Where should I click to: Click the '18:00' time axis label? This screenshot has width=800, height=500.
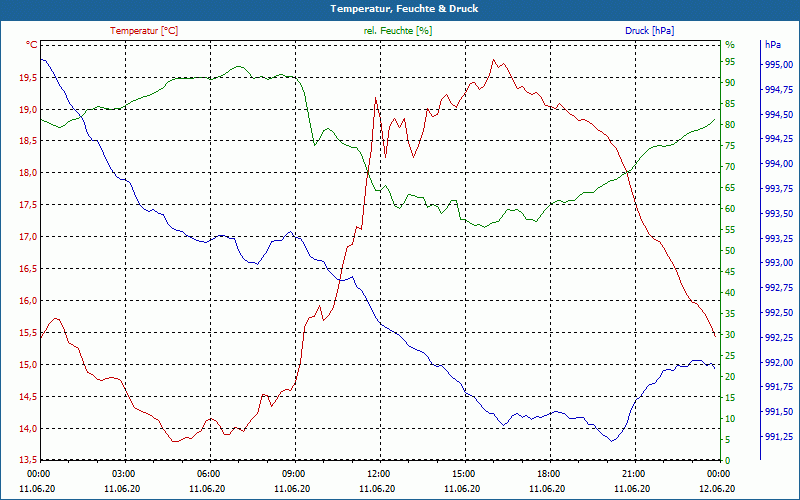click(x=548, y=473)
